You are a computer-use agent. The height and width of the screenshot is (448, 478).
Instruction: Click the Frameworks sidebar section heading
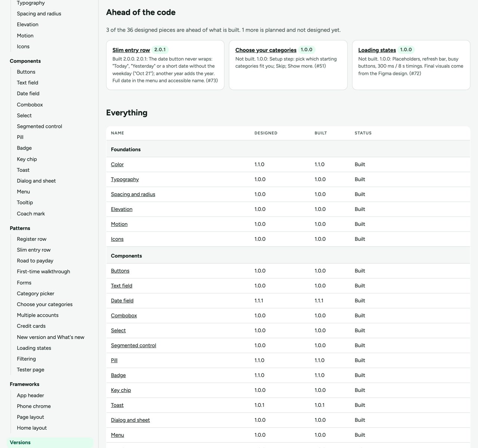coord(24,384)
